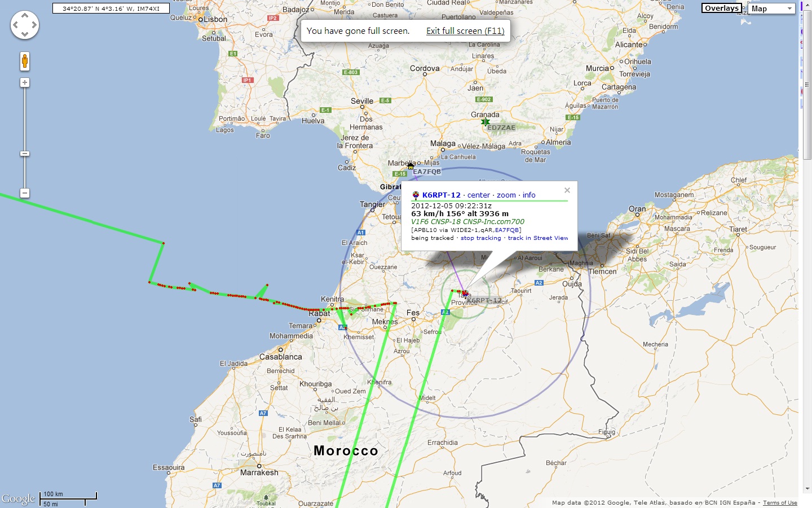Click the zoom link in info bubble
This screenshot has width=812, height=508.
click(x=506, y=195)
